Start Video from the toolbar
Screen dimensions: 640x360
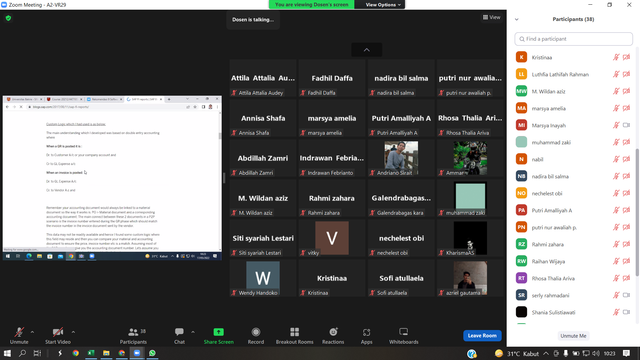(x=58, y=336)
